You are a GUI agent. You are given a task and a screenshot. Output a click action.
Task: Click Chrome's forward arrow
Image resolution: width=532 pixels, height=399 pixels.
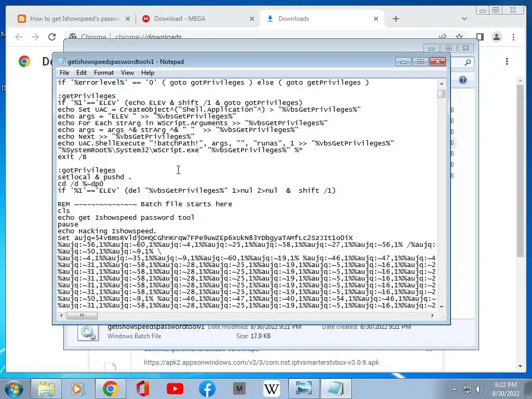35,37
